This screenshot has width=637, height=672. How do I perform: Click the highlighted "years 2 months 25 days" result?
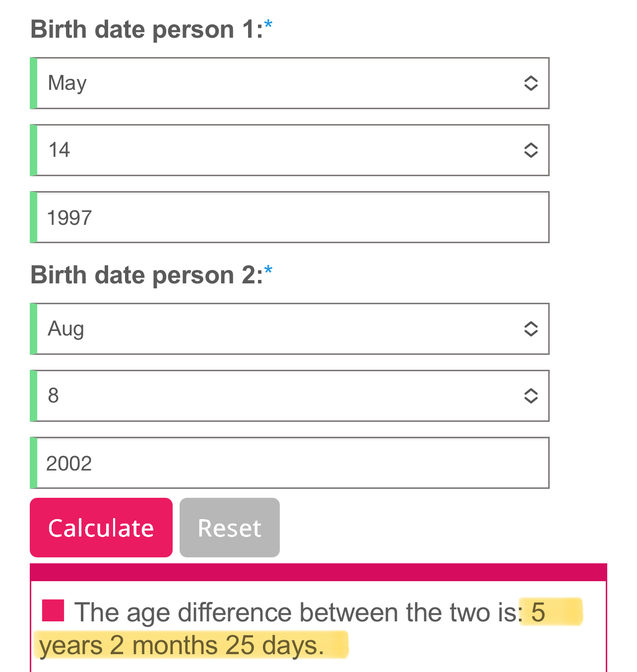pos(182,646)
